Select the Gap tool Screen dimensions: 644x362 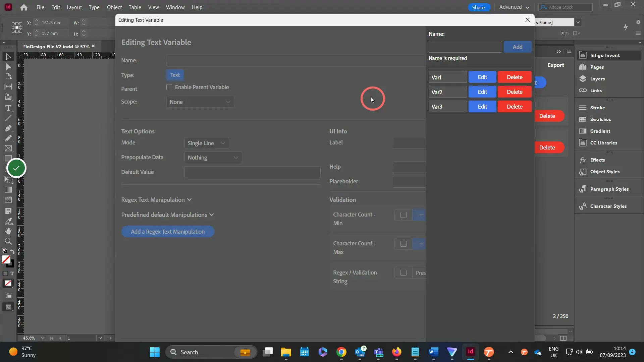[x=8, y=86]
